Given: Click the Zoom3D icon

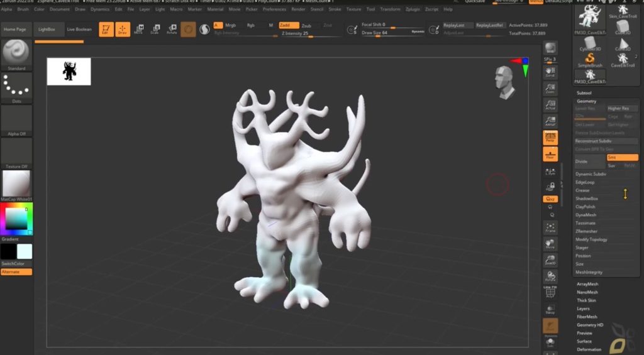Looking at the screenshot, I should [x=550, y=260].
